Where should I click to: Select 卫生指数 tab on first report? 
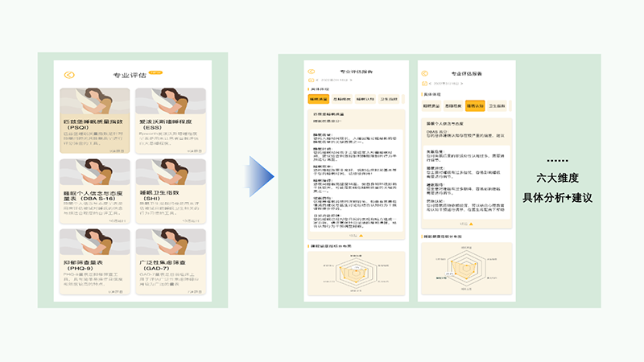point(389,99)
